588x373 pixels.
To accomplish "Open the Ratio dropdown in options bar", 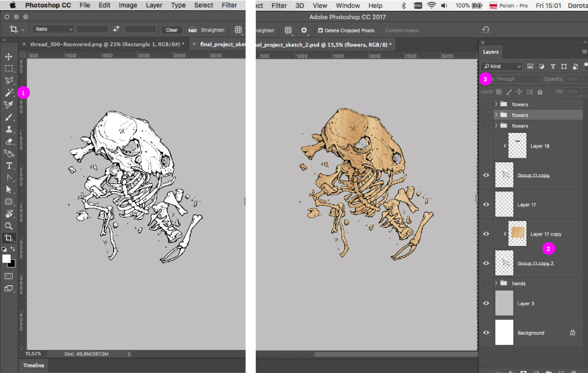I will (x=52, y=29).
